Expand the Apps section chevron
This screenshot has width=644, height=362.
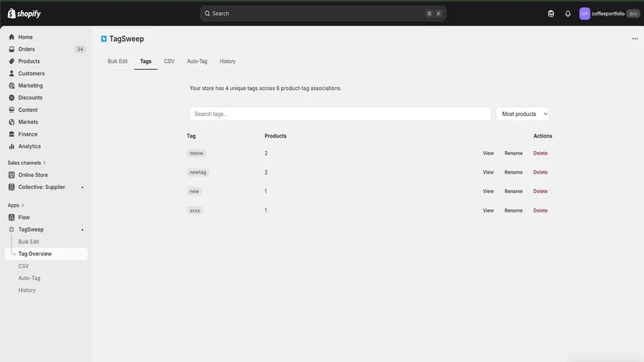pos(23,205)
